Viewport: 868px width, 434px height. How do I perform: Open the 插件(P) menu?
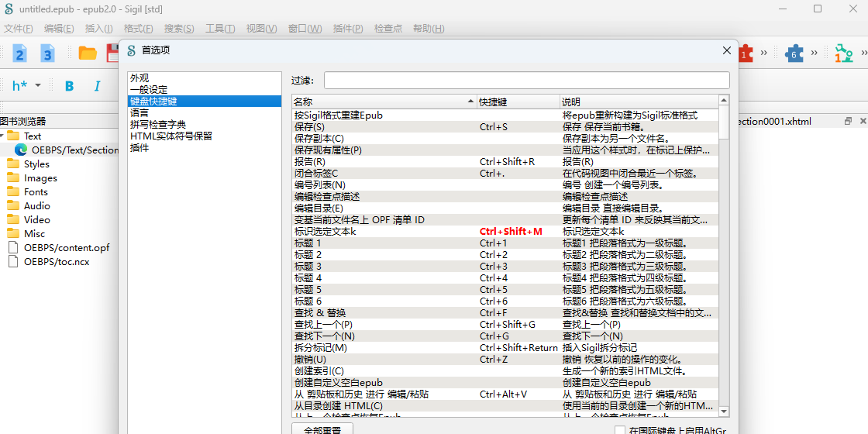coord(348,29)
